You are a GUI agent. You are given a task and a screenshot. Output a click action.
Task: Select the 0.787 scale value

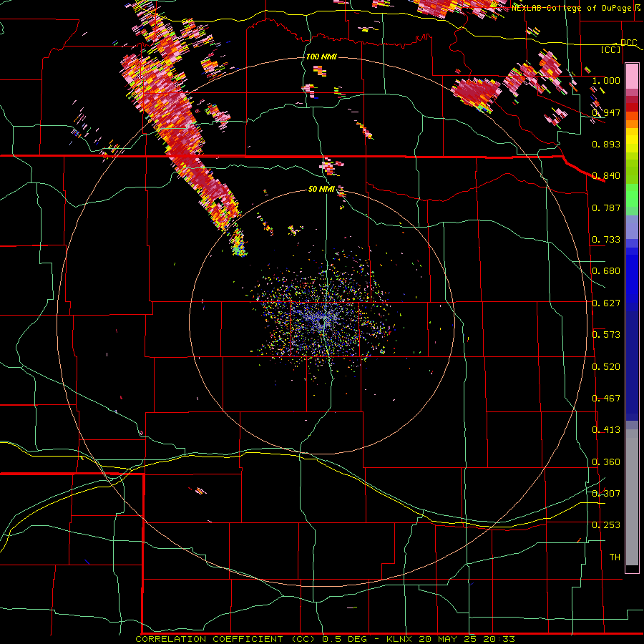606,208
